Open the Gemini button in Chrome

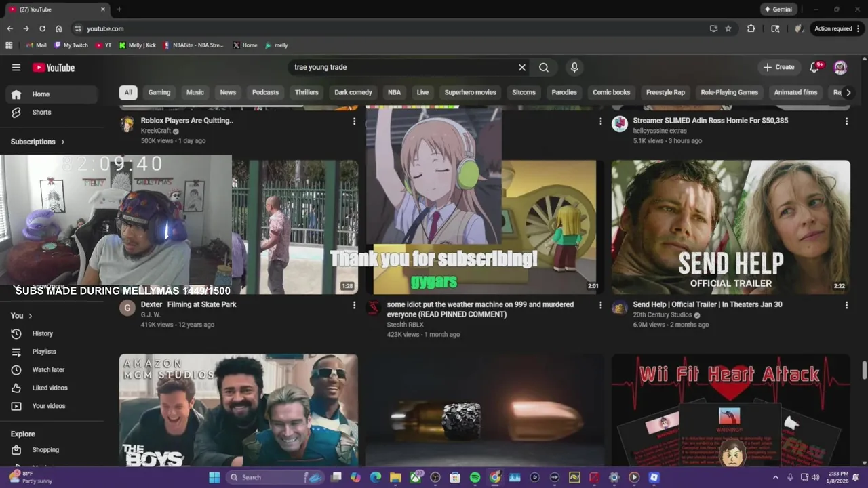[778, 9]
